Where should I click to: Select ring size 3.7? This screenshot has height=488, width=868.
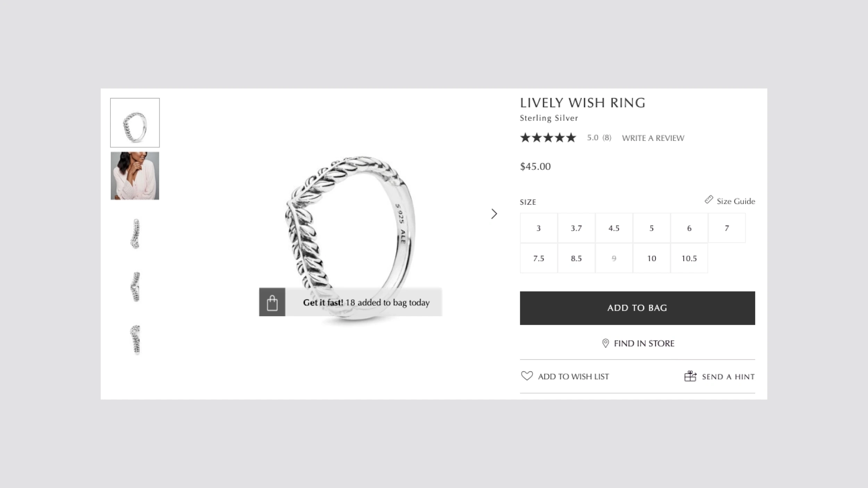[576, 228]
